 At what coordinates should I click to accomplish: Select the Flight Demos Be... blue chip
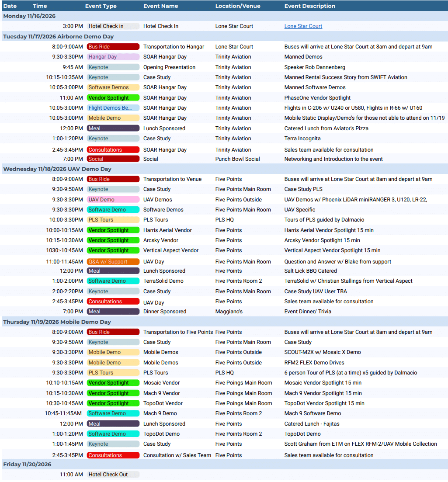(113, 108)
